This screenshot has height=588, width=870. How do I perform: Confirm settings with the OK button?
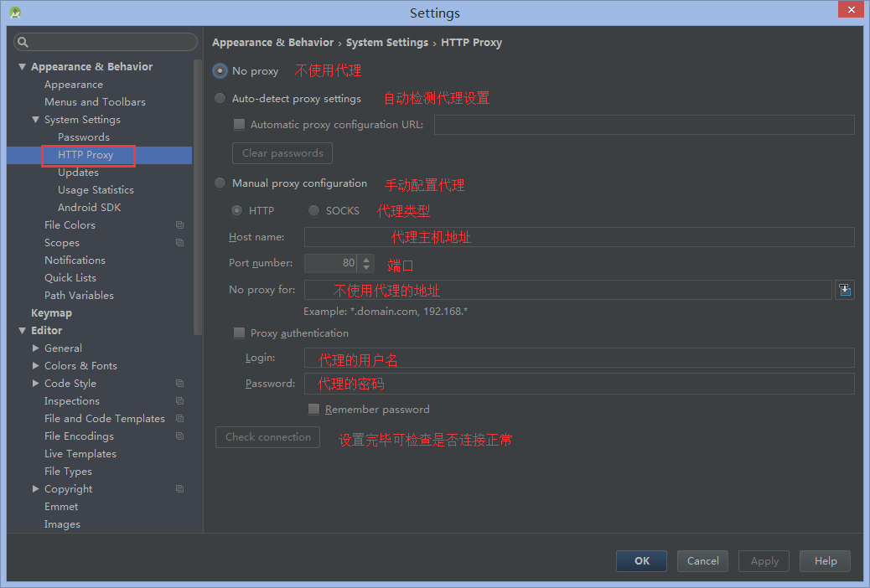point(641,561)
